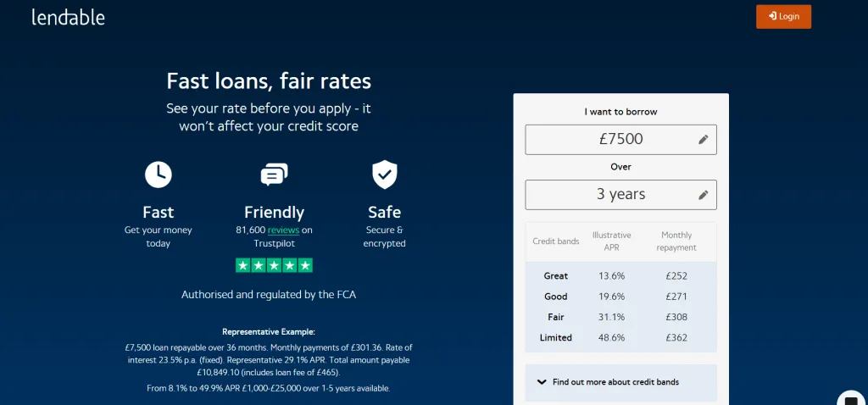Click the pencil icon in 3 years field

pyautogui.click(x=703, y=195)
